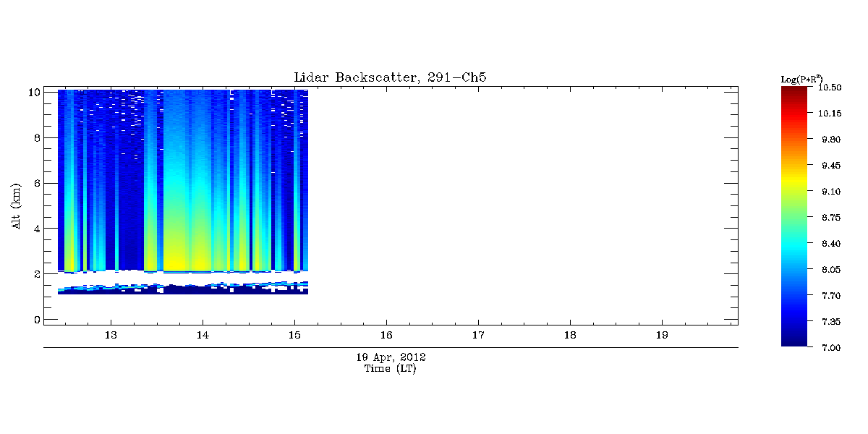Click the colorbar value 10.50

(831, 88)
